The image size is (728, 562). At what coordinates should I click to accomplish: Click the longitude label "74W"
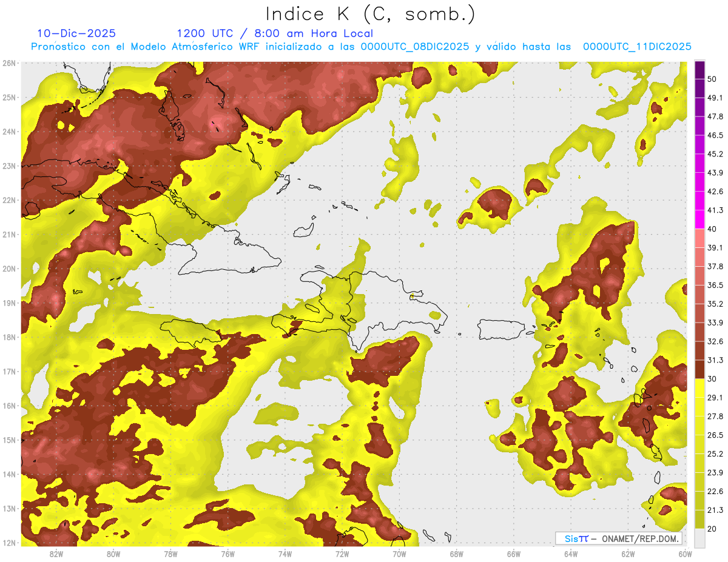pyautogui.click(x=285, y=554)
